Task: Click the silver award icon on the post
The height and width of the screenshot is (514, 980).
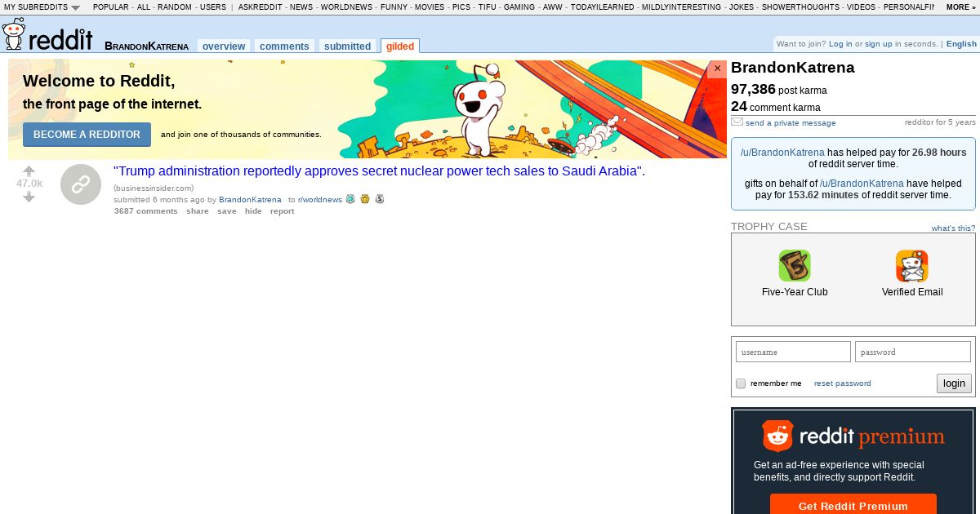Action: pos(379,199)
